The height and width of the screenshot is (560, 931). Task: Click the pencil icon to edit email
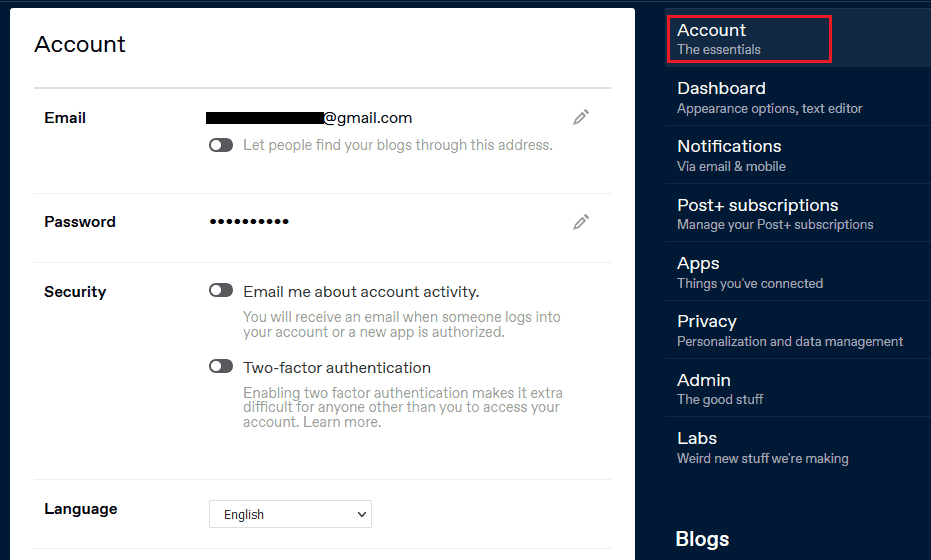(581, 117)
